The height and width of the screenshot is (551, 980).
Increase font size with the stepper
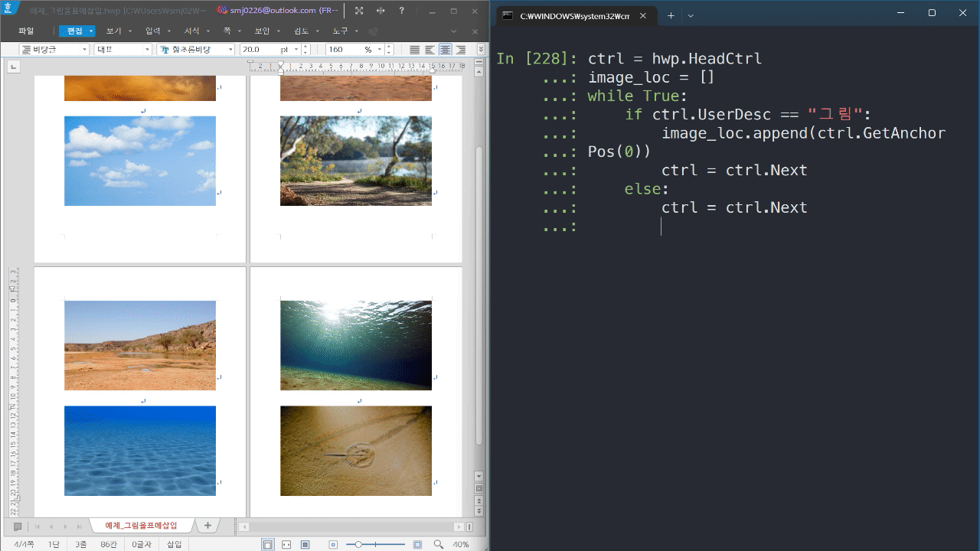(305, 46)
